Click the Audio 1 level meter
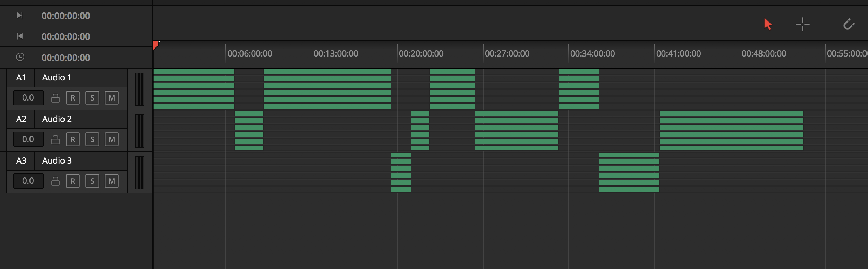The width and height of the screenshot is (868, 269). click(x=139, y=89)
